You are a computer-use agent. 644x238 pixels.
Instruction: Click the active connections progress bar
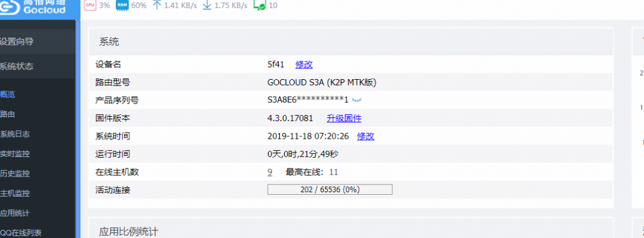(330, 190)
